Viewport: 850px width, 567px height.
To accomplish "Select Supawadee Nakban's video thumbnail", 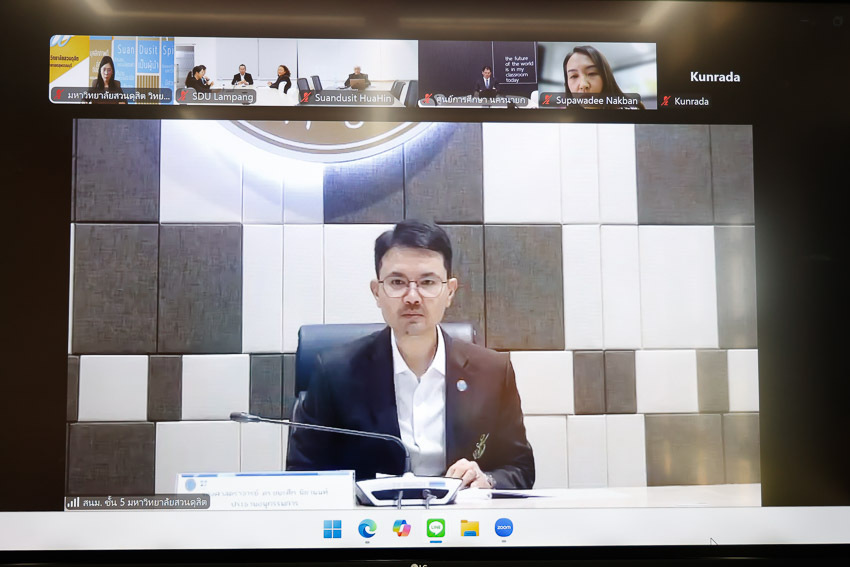I will pos(596,75).
